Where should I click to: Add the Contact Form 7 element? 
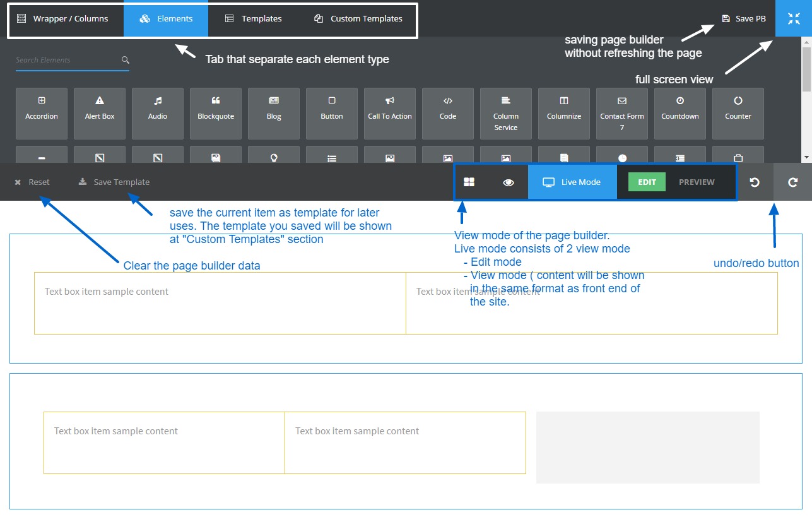[x=622, y=114]
